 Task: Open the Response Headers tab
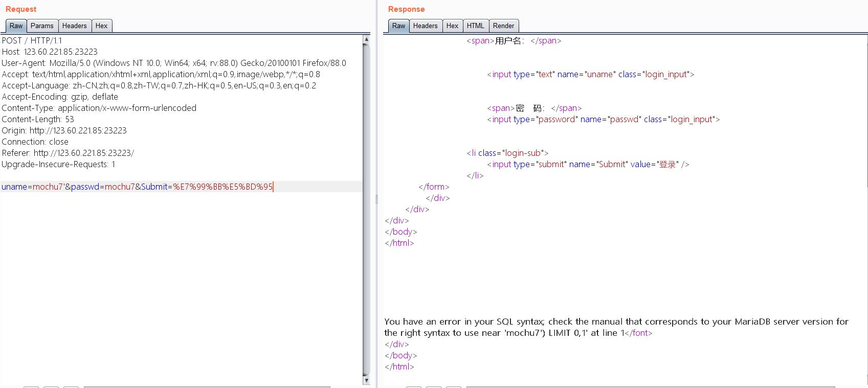pyautogui.click(x=426, y=26)
